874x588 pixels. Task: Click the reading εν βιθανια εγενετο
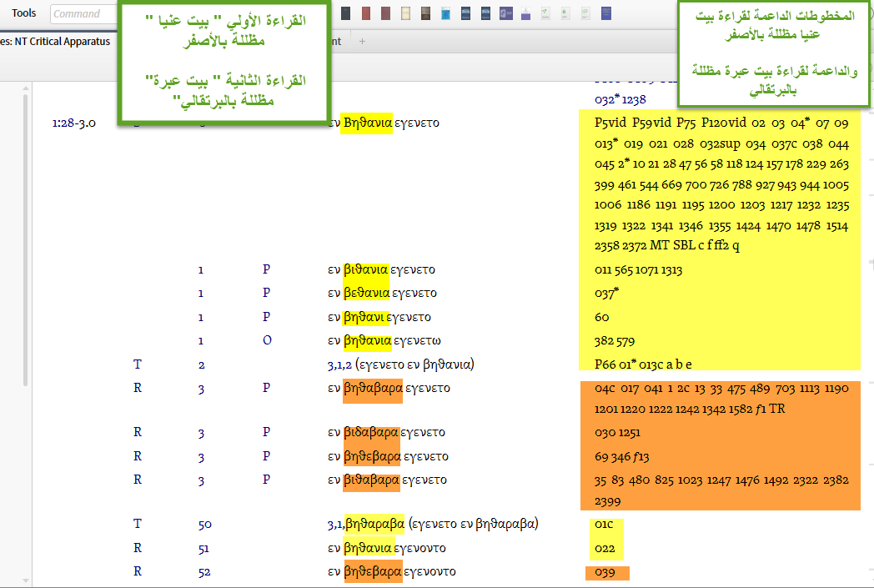[x=381, y=269]
